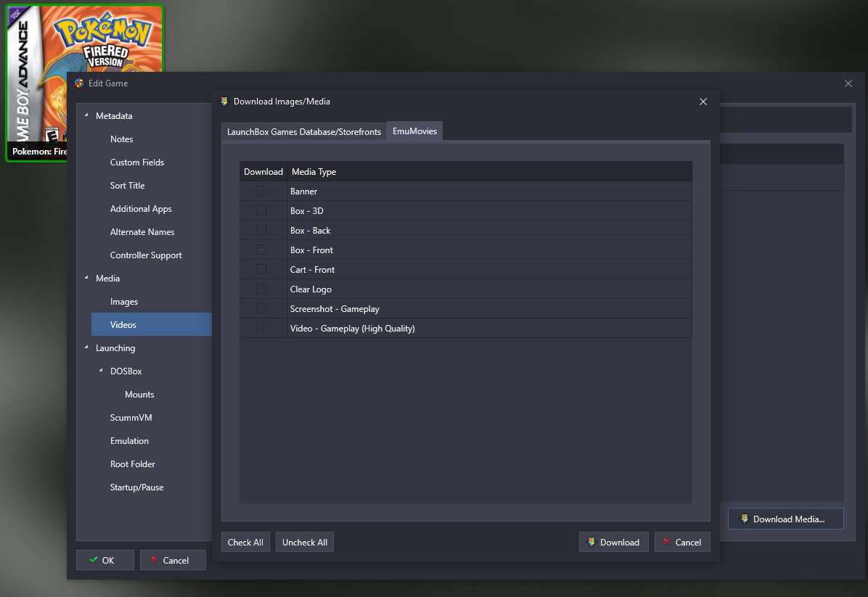This screenshot has width=868, height=597.
Task: Click the "Box - Front" row text
Action: 311,250
